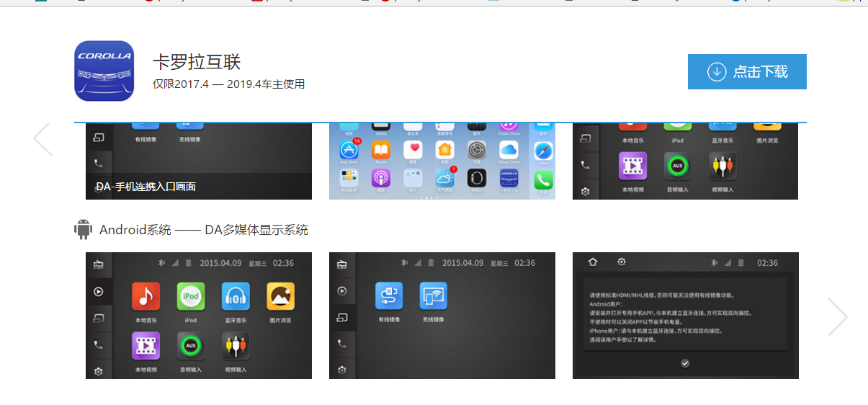Click 视频输入 RCA cable icon under Android heading
This screenshot has width=868, height=405.
point(236,346)
